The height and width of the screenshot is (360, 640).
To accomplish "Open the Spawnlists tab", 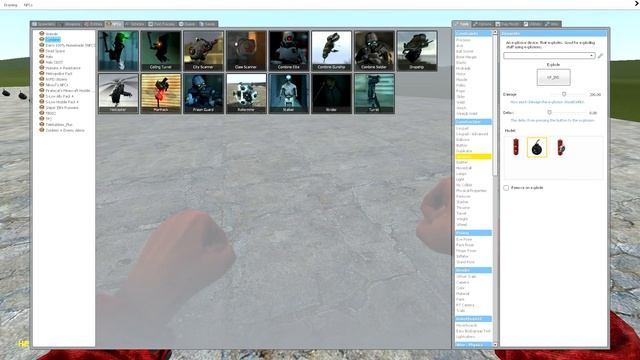I will click(x=44, y=24).
